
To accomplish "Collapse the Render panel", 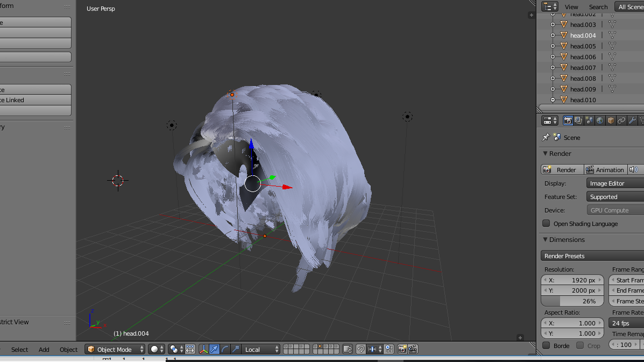I will tap(546, 153).
